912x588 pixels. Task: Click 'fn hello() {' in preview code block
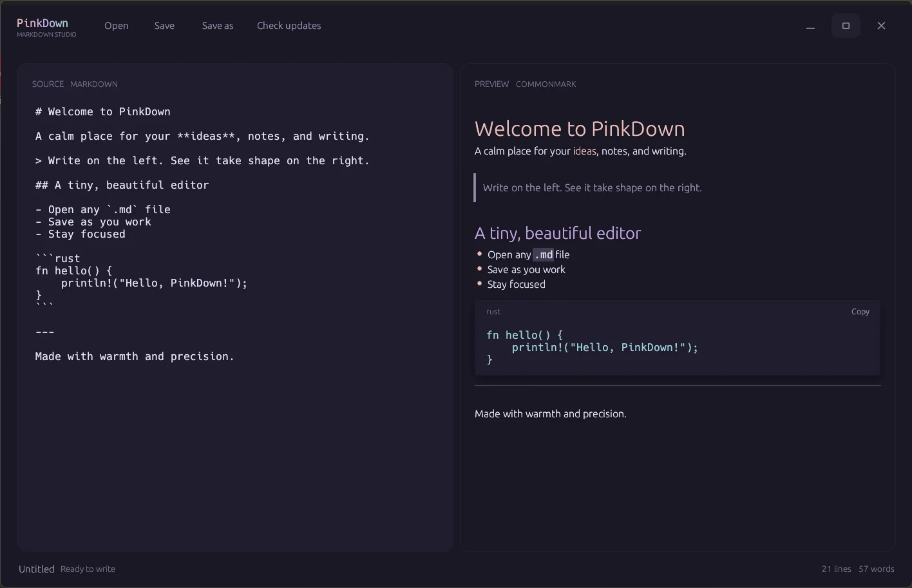pos(525,335)
